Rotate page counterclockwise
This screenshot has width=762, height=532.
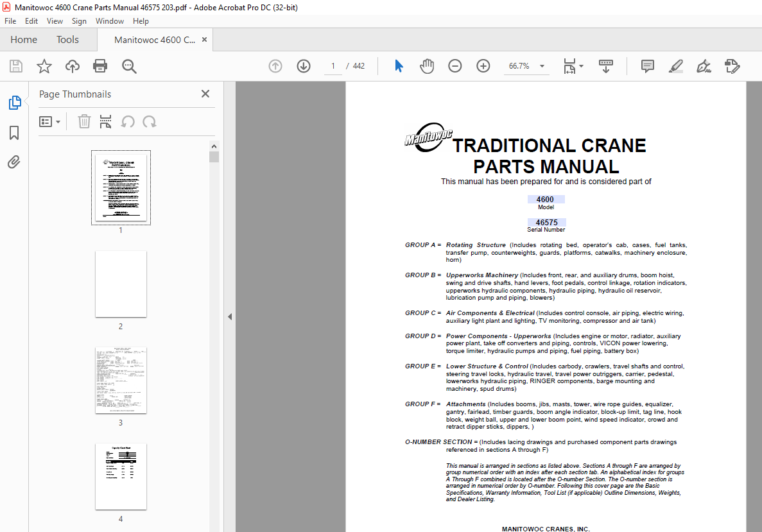[128, 121]
